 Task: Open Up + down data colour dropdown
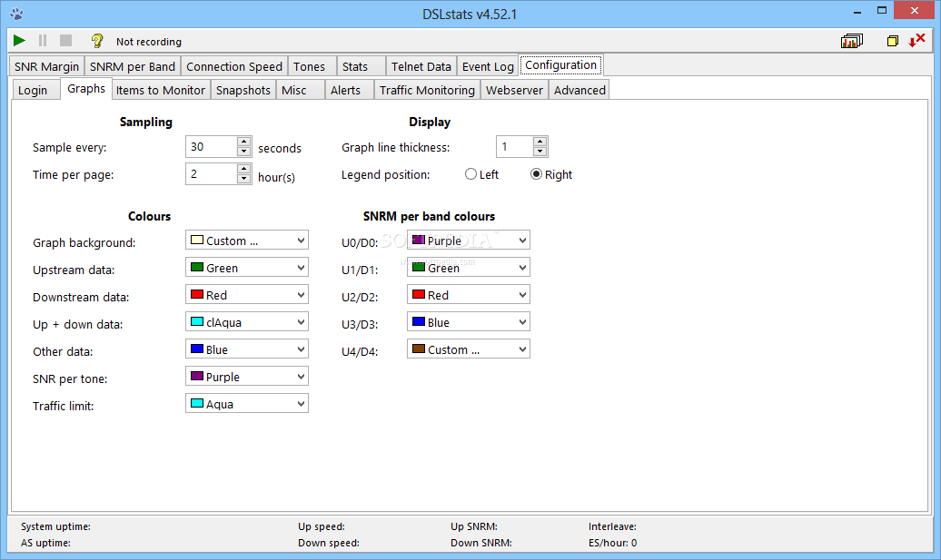pyautogui.click(x=247, y=322)
